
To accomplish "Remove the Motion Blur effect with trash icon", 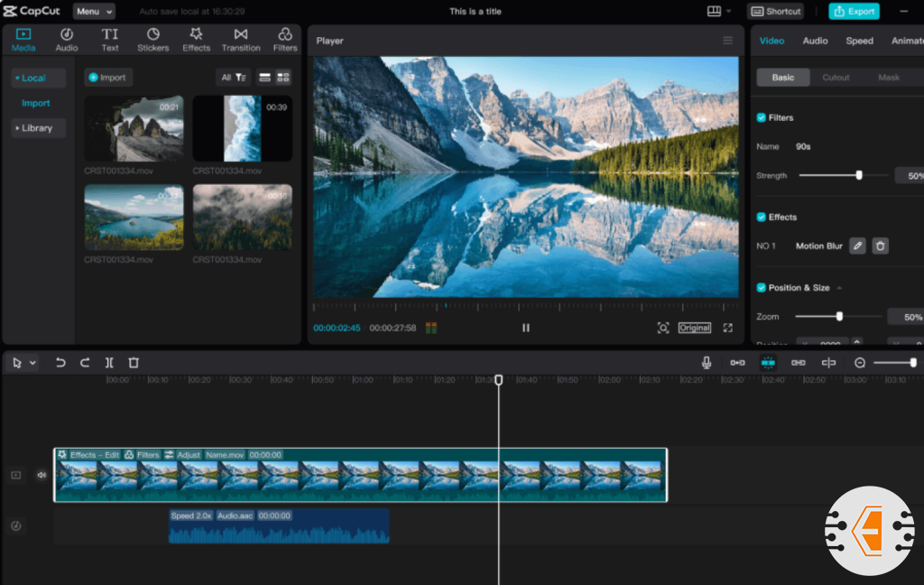I will coord(880,246).
